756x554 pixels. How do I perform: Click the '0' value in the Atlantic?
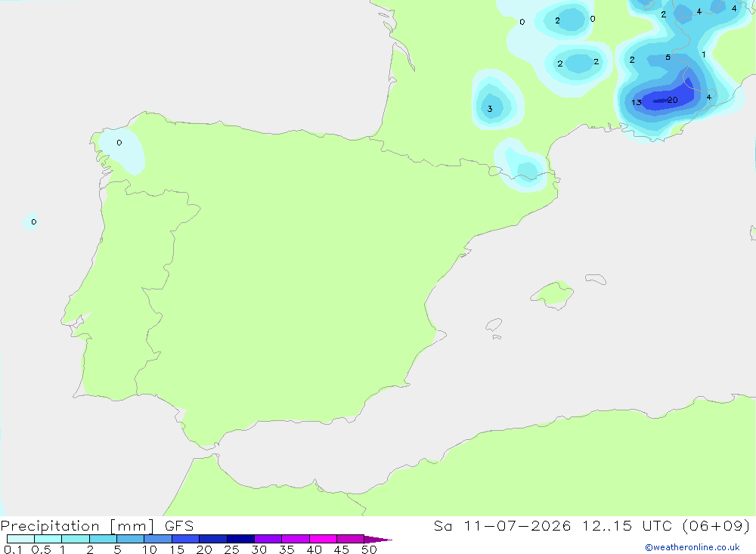point(34,221)
